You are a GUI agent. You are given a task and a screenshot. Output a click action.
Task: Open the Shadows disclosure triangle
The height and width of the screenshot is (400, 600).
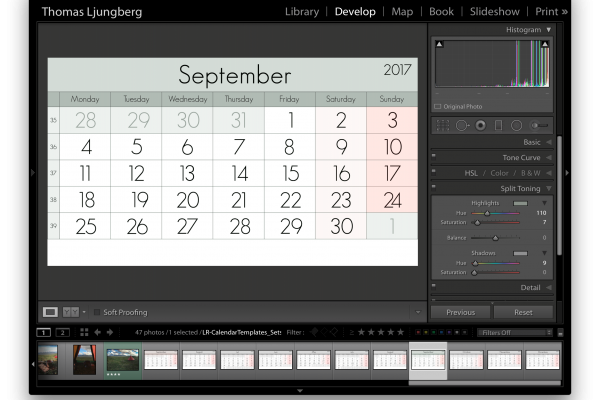click(545, 253)
